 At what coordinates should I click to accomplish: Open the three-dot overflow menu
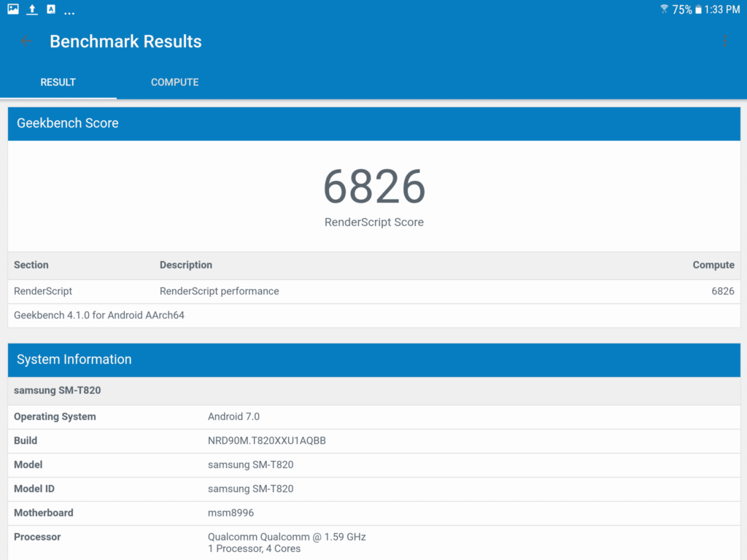click(x=724, y=42)
